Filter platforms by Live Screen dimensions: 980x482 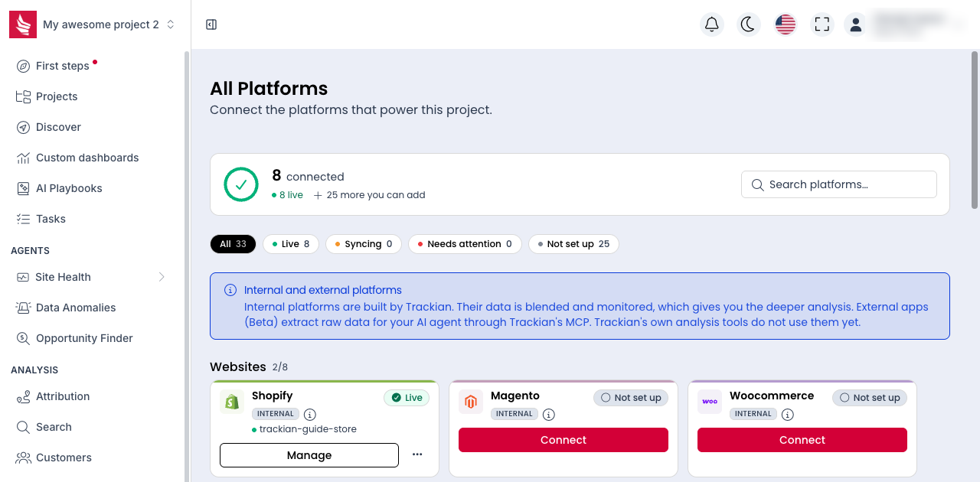[x=291, y=244]
